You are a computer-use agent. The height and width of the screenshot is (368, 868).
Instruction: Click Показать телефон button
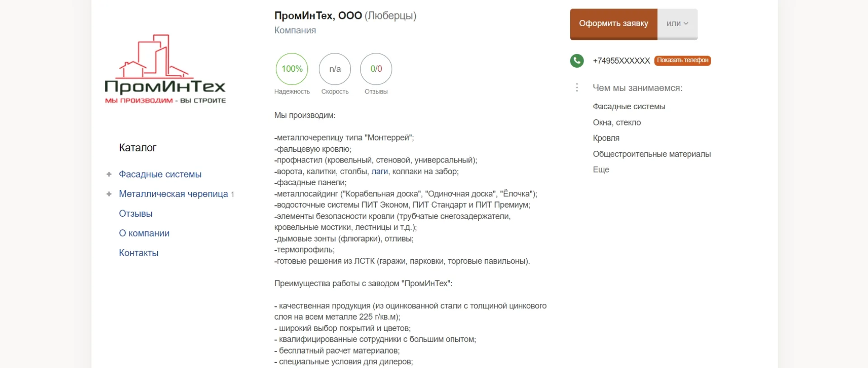coord(683,61)
